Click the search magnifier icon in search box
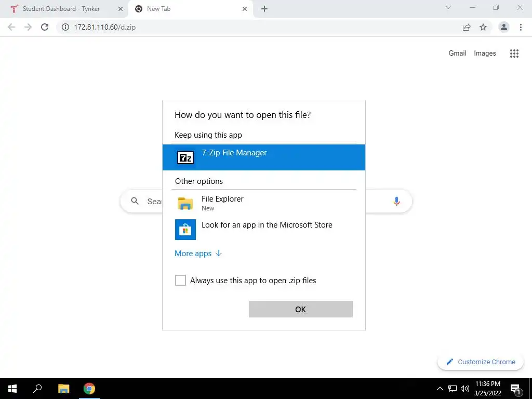532x399 pixels. click(x=135, y=201)
